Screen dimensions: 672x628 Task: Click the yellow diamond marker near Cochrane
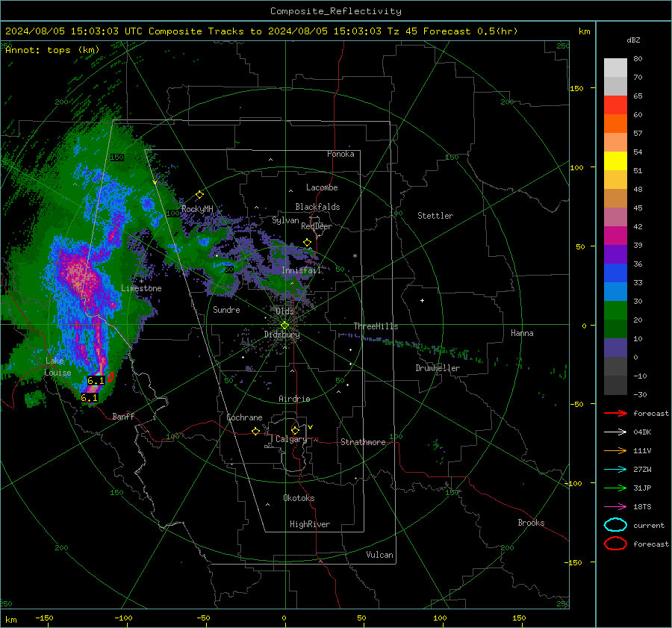coord(256,431)
